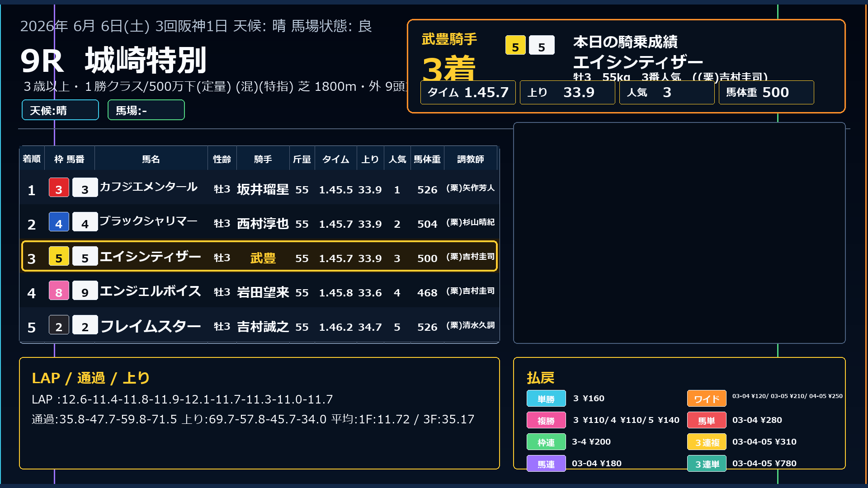Click the 3連単 payout label

click(707, 464)
